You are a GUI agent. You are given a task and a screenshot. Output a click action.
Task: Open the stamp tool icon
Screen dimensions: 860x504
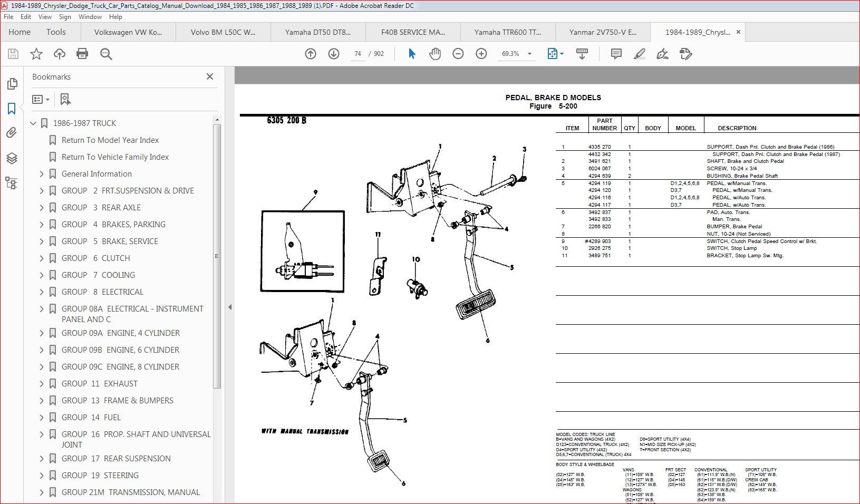point(685,54)
